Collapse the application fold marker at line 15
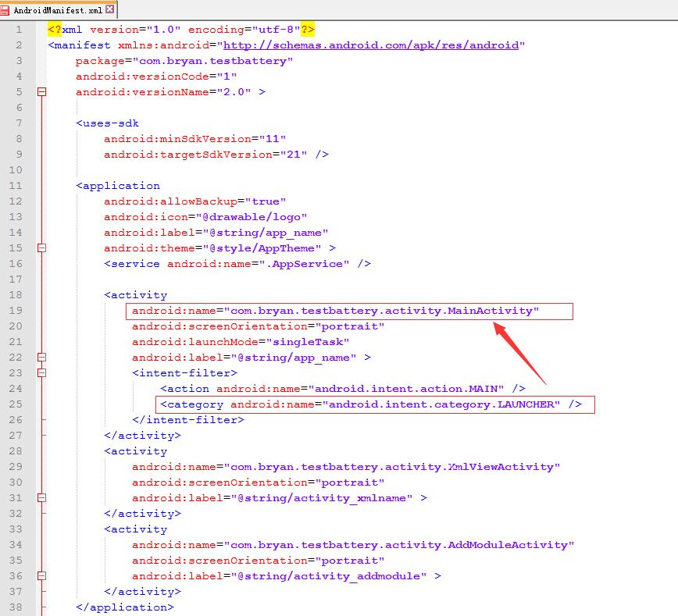The image size is (678, 616). pos(41,247)
